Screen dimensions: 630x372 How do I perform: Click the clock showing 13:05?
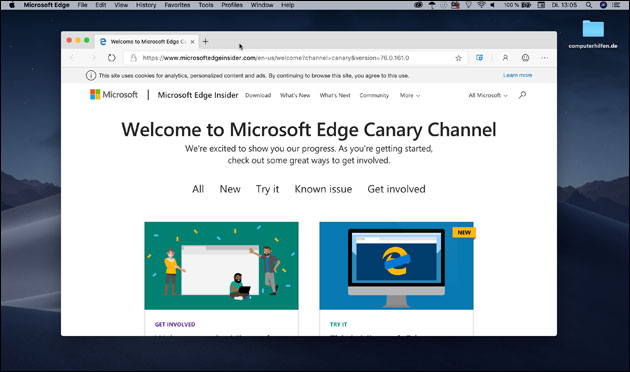pos(564,5)
